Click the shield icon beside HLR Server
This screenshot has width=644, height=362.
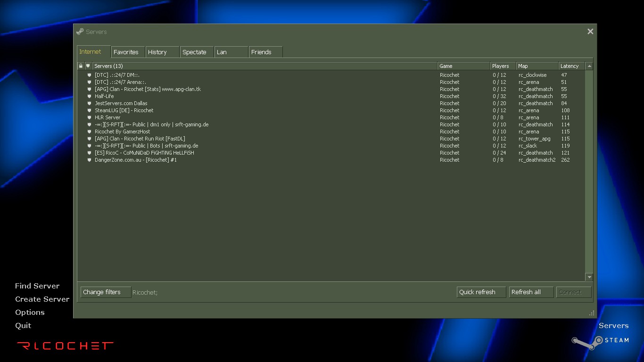pyautogui.click(x=89, y=117)
